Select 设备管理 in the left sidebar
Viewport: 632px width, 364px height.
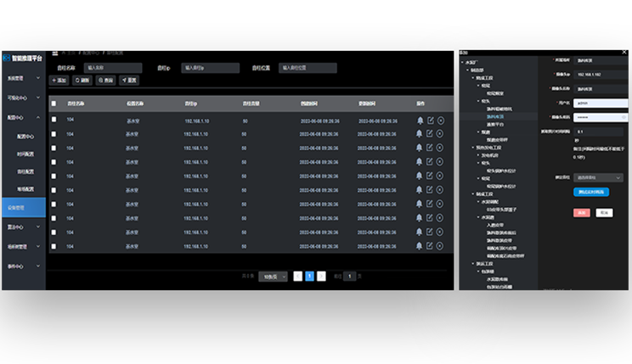point(22,207)
